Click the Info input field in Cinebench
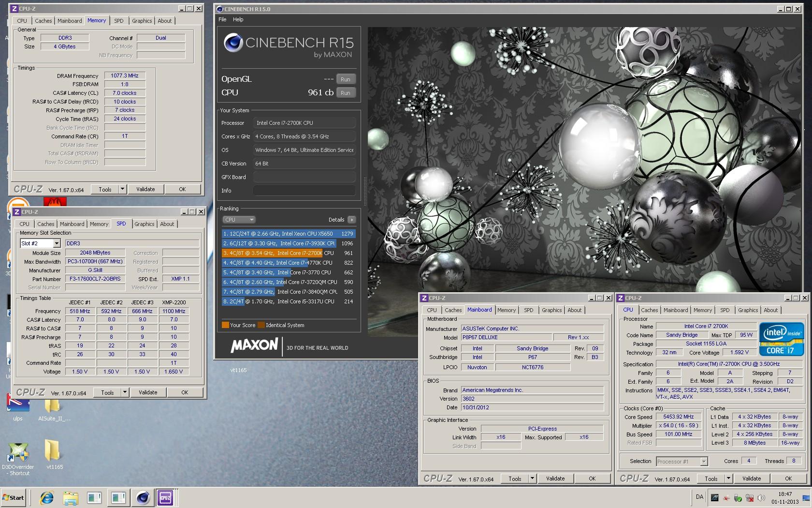 tap(304, 191)
